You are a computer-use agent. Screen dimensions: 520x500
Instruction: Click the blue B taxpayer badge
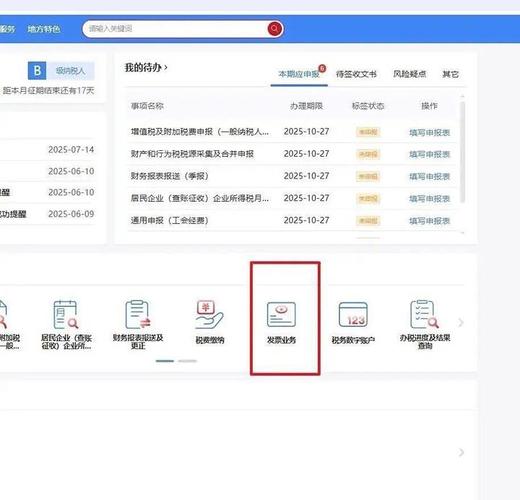coord(37,71)
